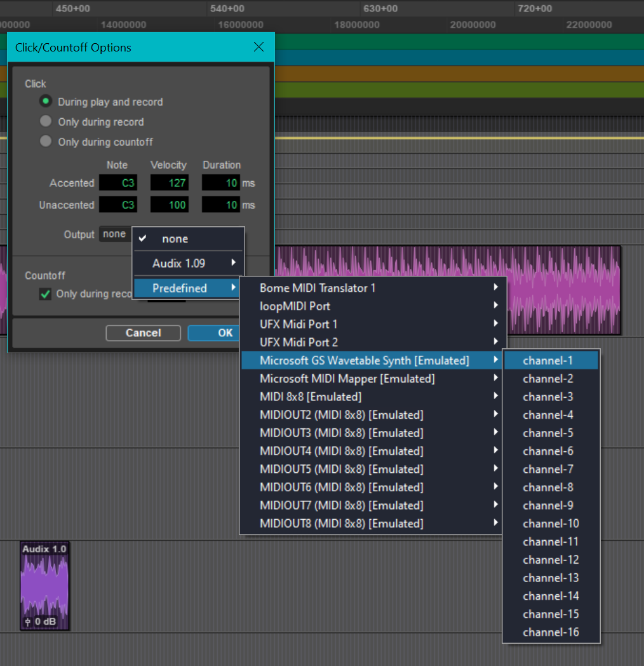Select none in the output menu
Viewport: 644px width, 666px height.
(x=175, y=239)
